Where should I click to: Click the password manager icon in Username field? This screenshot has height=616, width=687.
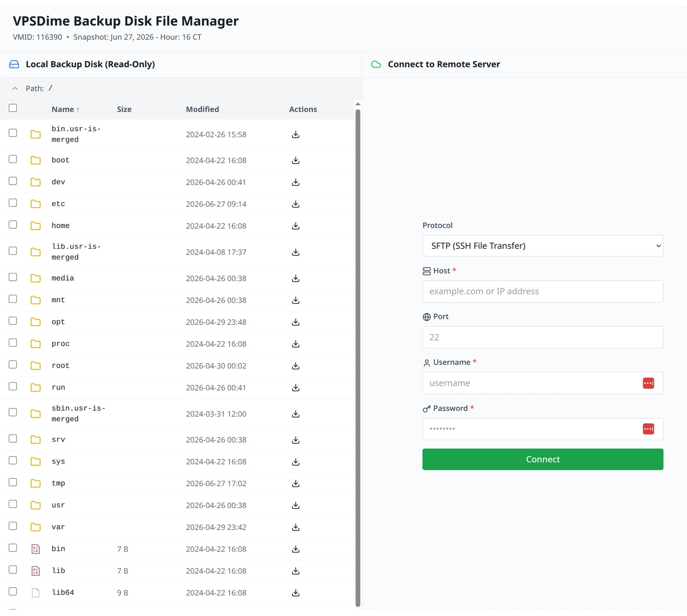648,383
